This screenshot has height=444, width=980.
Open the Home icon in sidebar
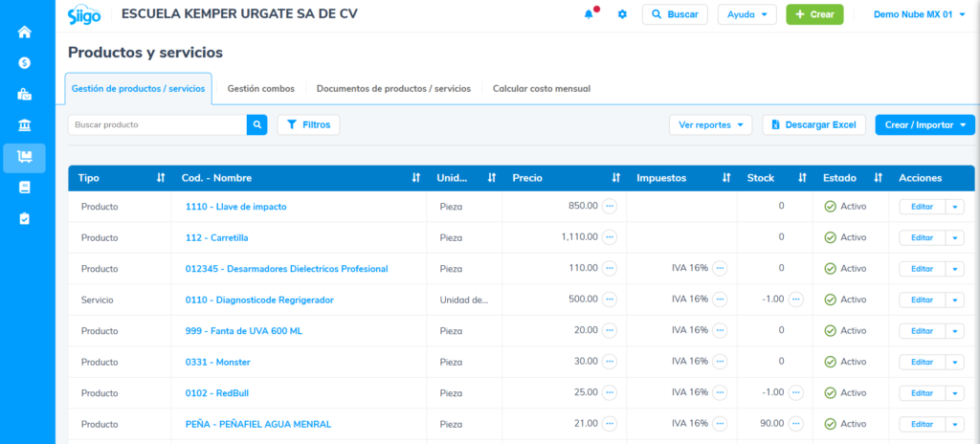pyautogui.click(x=24, y=33)
